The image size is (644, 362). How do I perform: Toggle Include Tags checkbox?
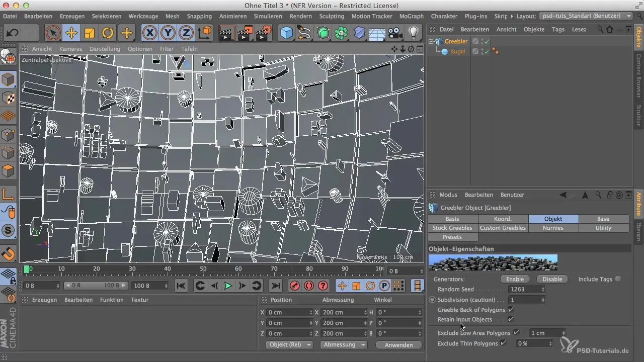618,279
